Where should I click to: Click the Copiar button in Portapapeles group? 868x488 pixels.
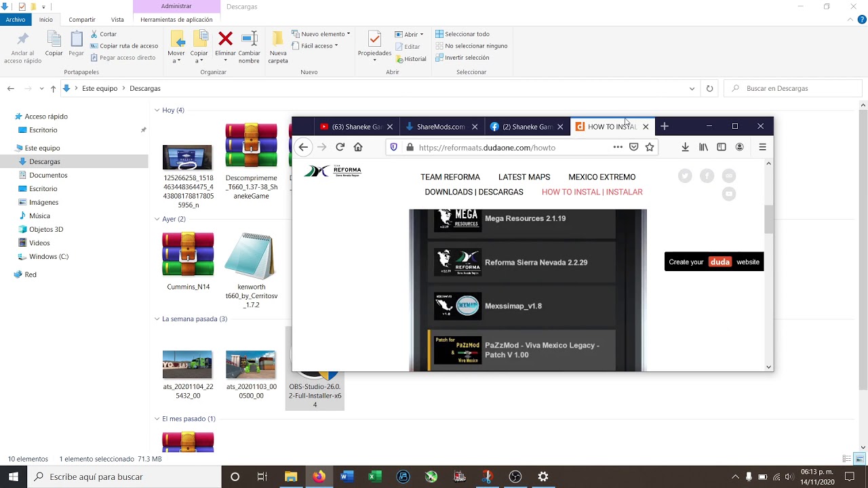point(54,45)
